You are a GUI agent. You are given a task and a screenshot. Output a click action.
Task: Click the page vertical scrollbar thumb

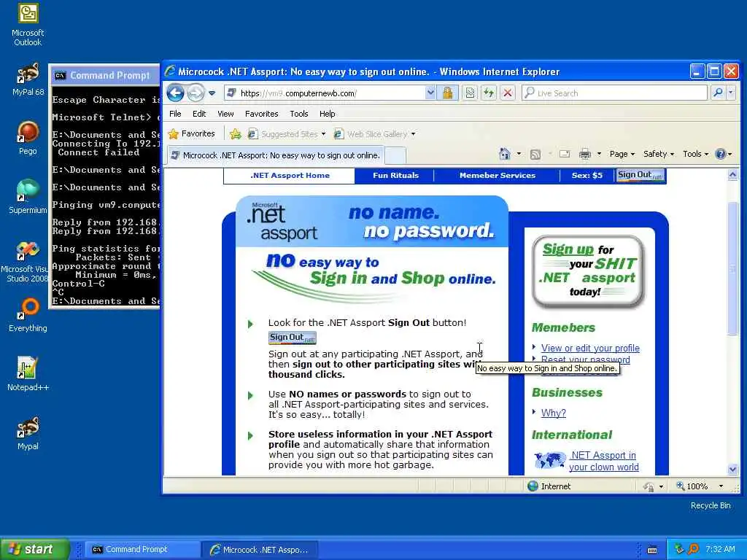click(732, 268)
